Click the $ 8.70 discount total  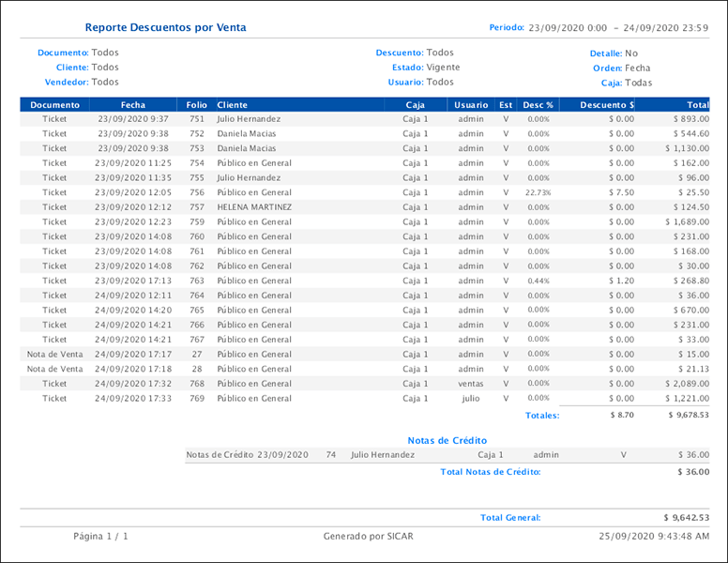(x=622, y=415)
